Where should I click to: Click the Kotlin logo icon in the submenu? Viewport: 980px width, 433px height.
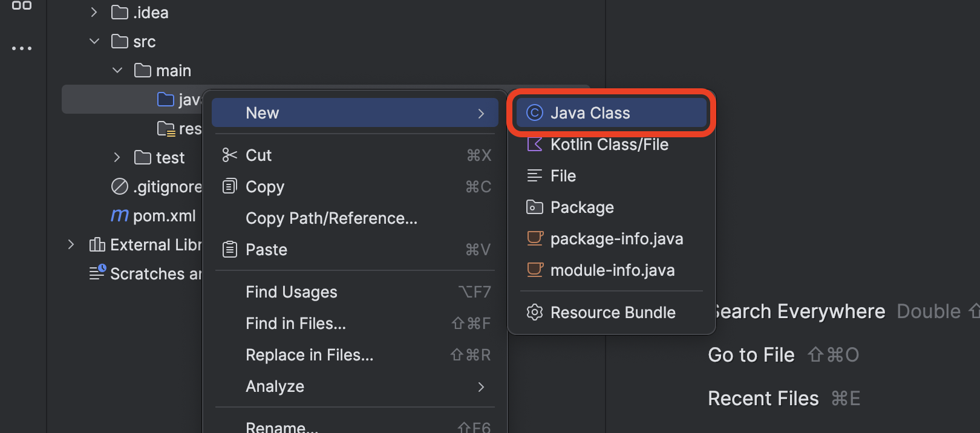pyautogui.click(x=535, y=144)
